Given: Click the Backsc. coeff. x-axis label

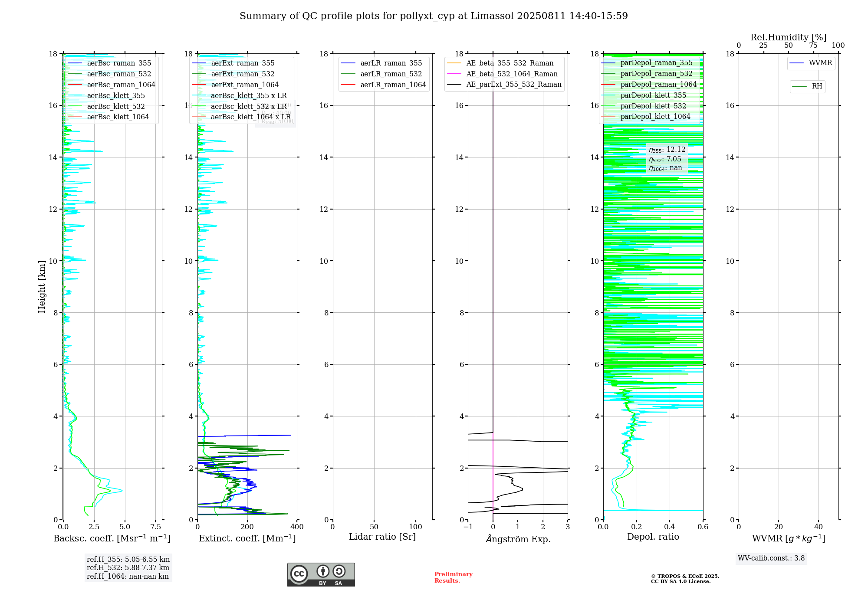Looking at the screenshot, I should (112, 538).
